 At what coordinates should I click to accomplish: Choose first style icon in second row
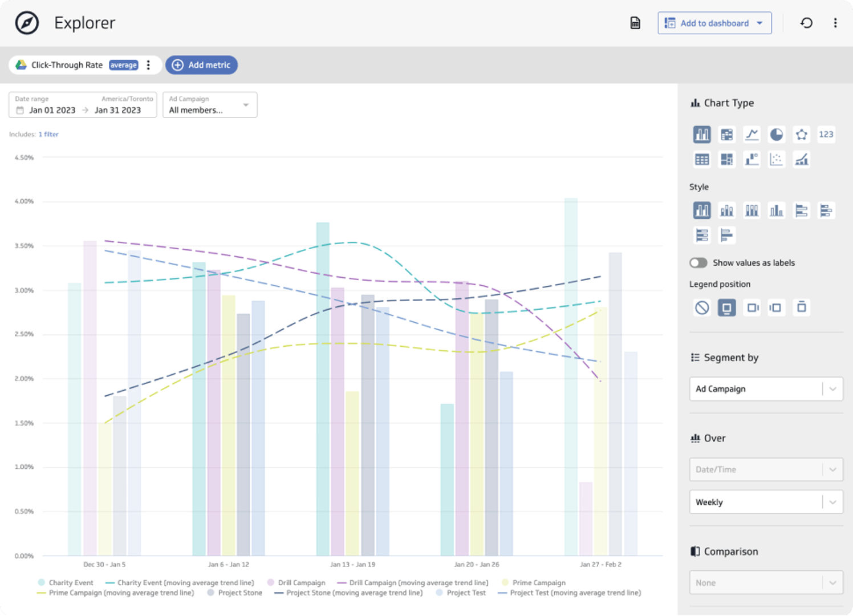pos(702,235)
